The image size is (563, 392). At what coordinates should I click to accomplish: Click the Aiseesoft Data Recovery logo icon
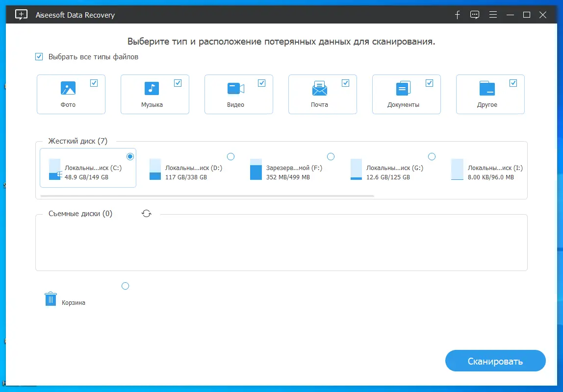tap(21, 15)
